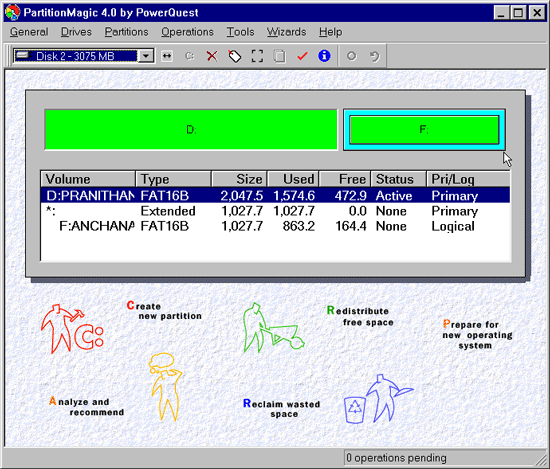The height and width of the screenshot is (469, 550).
Task: Click the 164.4 free value
Action: point(351,226)
